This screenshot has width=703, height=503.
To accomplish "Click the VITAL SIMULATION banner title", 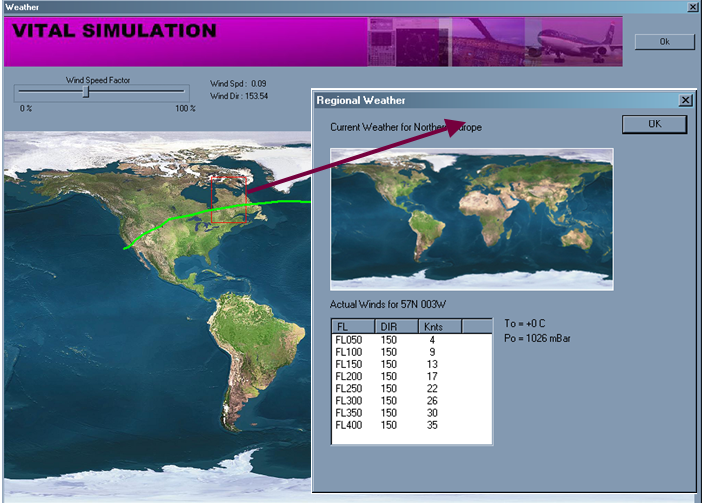I will 114,30.
